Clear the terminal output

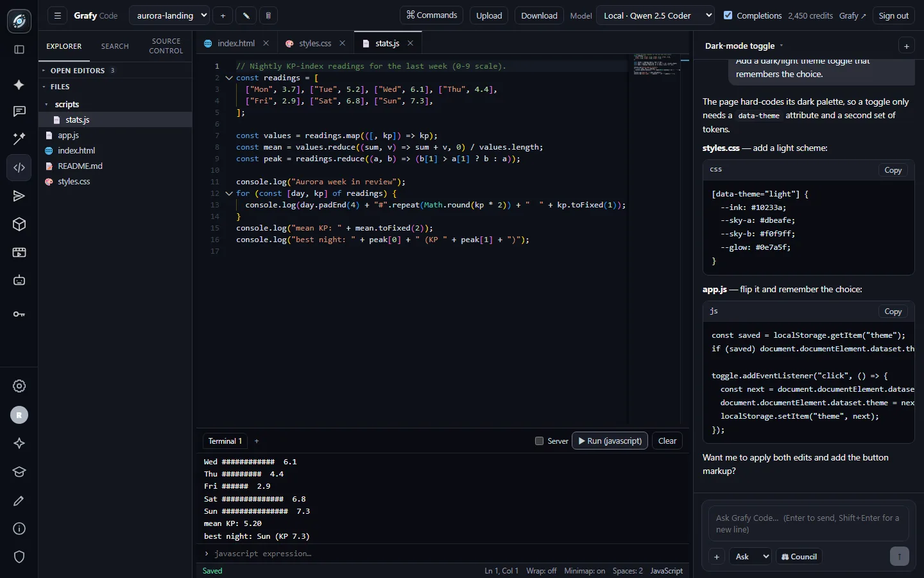[x=667, y=441]
